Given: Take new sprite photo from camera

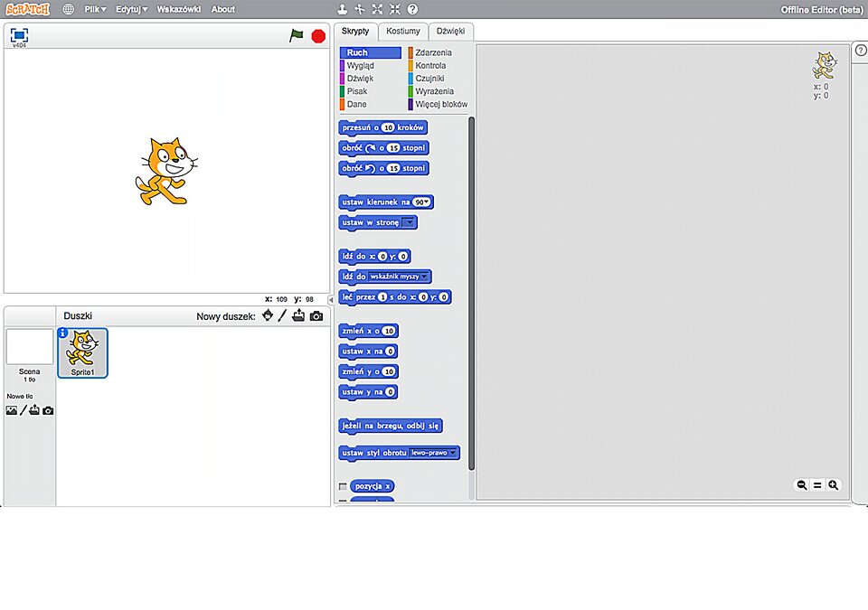Looking at the screenshot, I should [x=316, y=316].
